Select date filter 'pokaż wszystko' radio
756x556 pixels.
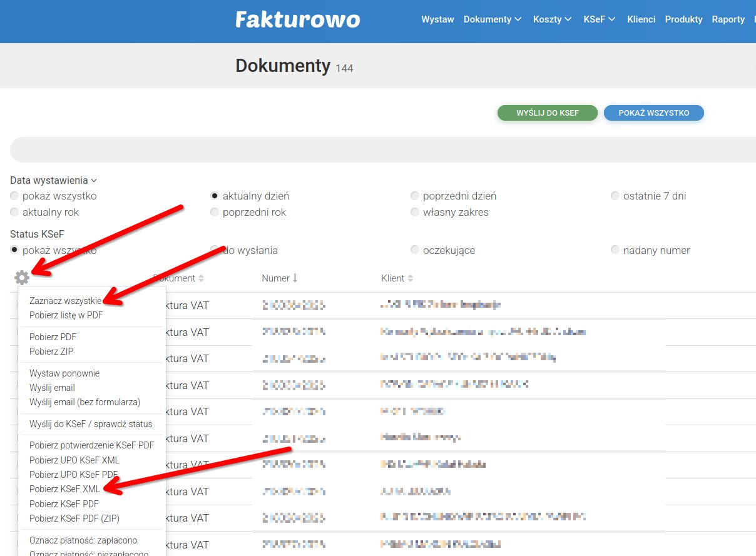click(14, 196)
